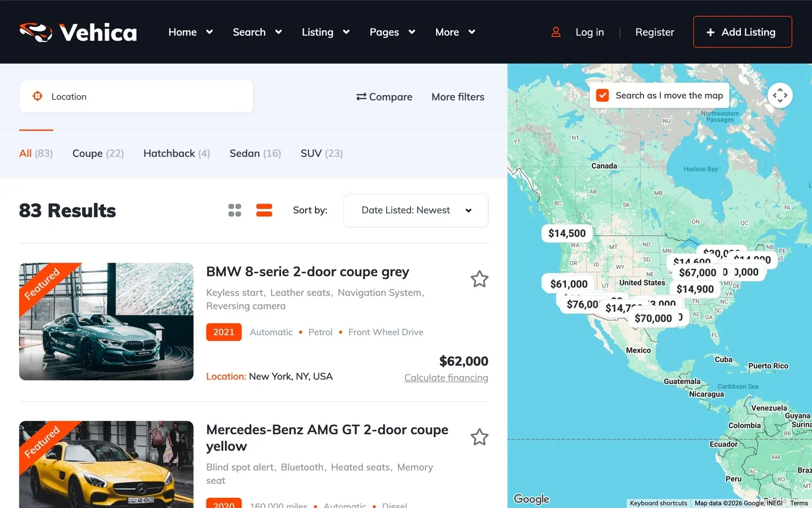The width and height of the screenshot is (812, 508).
Task: Select the SUV (23) tab
Action: tap(322, 153)
